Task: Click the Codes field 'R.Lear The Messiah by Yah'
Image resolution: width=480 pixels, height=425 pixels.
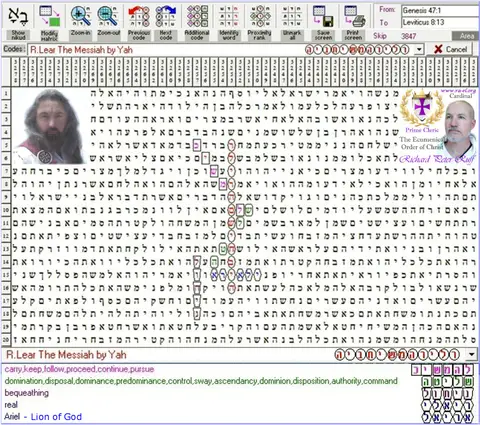Action: coord(221,50)
